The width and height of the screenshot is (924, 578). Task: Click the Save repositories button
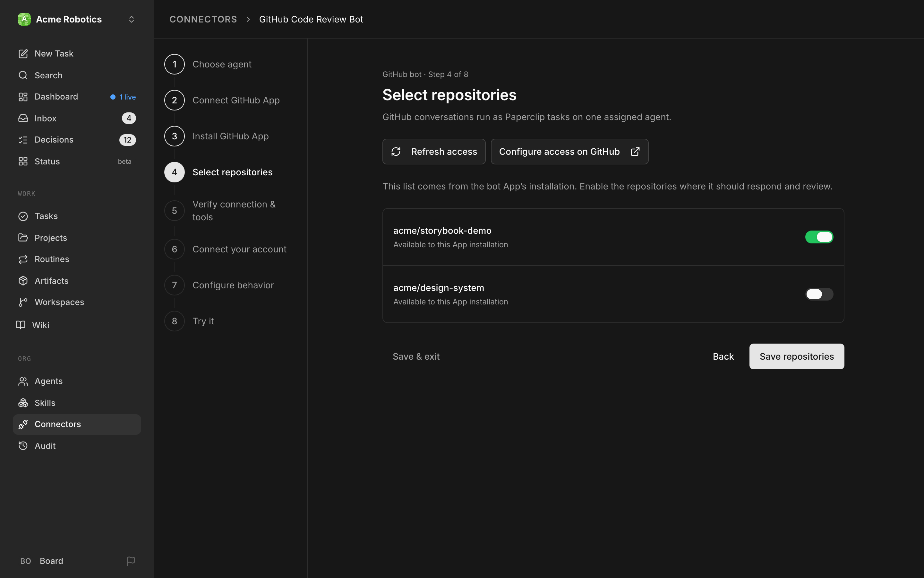pyautogui.click(x=797, y=356)
